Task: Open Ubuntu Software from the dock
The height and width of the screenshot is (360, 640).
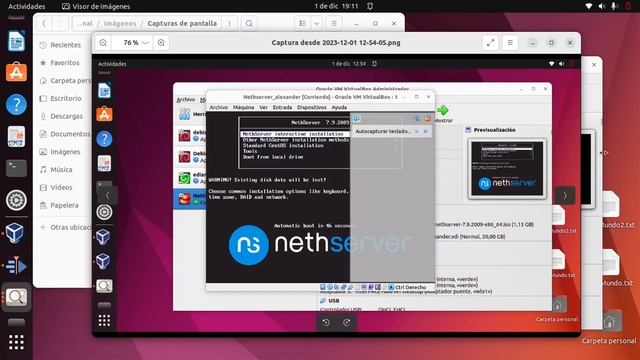Action: pyautogui.click(x=16, y=72)
